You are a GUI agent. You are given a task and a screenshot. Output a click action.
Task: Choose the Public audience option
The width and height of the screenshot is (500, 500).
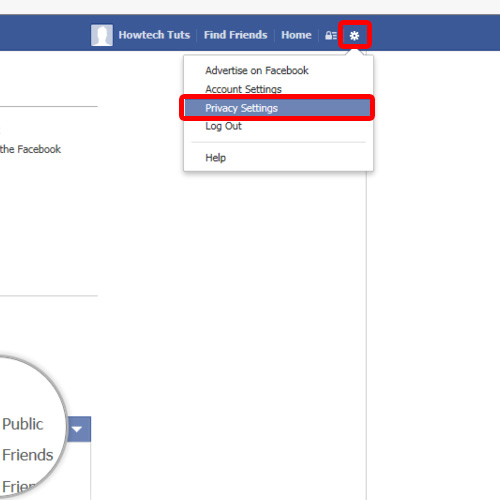(x=23, y=424)
